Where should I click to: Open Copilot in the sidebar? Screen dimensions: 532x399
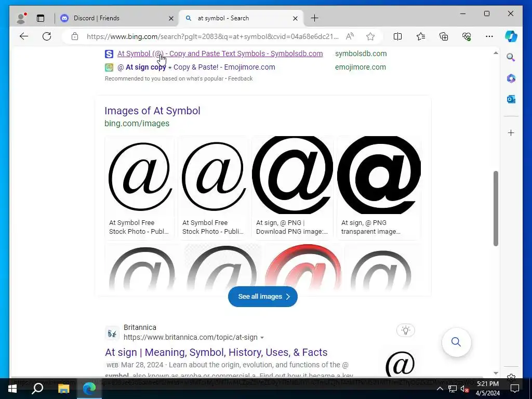pos(511,36)
